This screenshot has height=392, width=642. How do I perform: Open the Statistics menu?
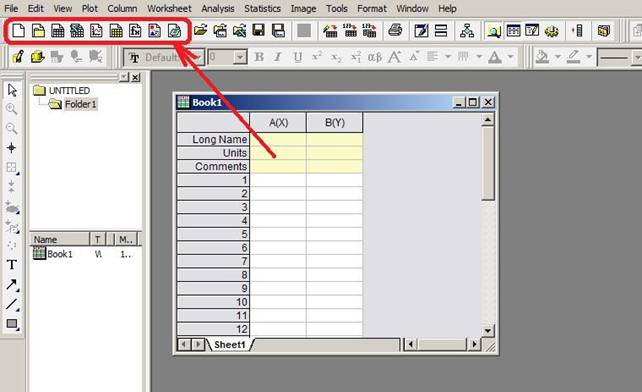262,8
